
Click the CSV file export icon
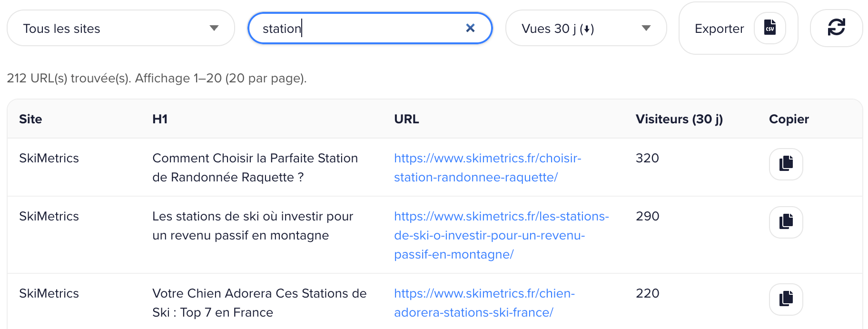click(769, 28)
